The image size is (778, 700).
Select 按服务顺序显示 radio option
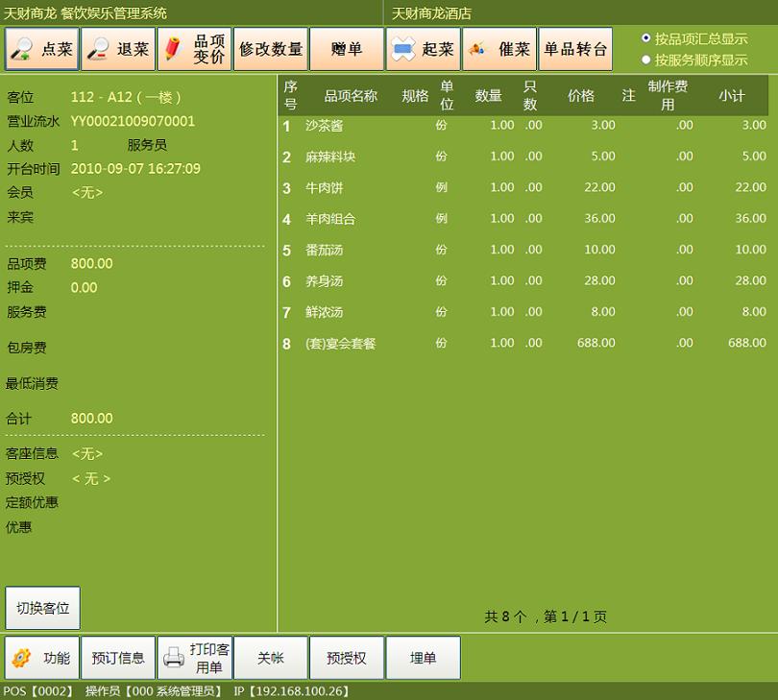tap(646, 60)
